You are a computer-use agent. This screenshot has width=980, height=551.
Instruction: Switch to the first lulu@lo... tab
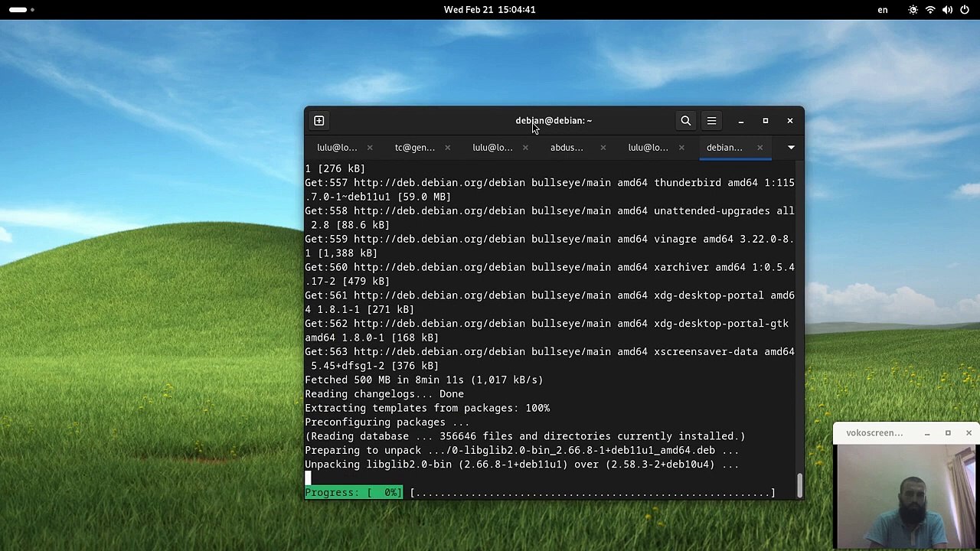click(x=337, y=148)
